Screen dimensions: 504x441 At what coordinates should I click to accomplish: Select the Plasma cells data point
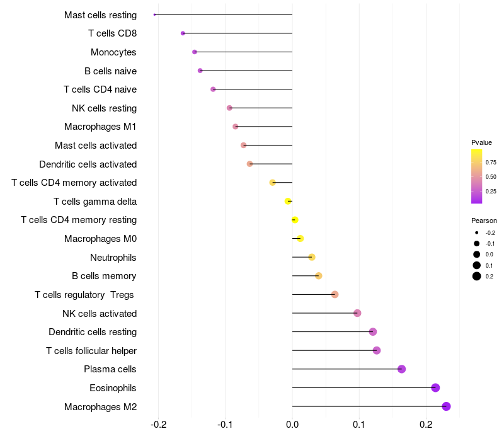(402, 369)
